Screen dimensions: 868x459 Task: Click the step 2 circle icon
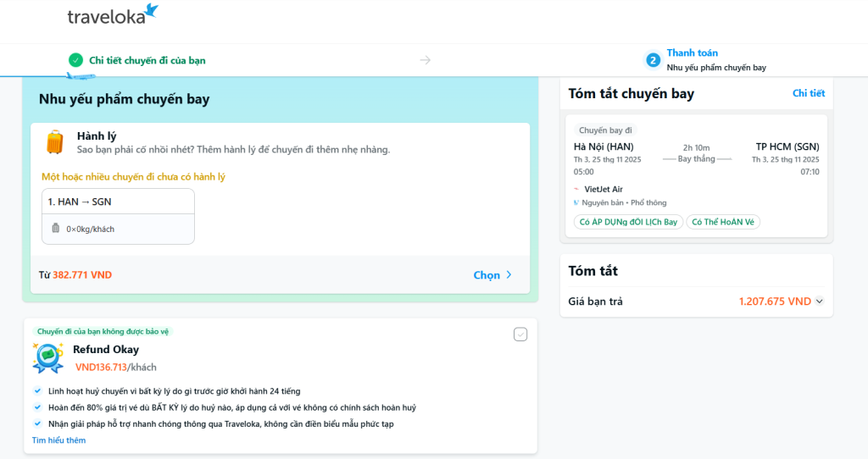pyautogui.click(x=653, y=60)
